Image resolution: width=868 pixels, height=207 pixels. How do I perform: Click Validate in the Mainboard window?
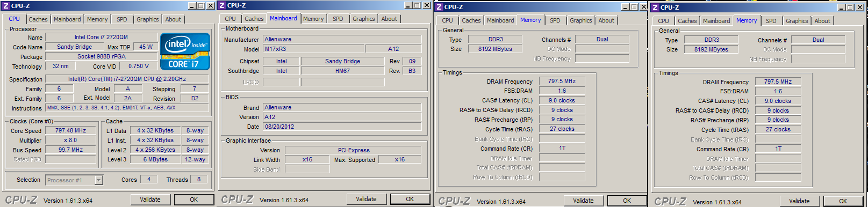pos(367,199)
